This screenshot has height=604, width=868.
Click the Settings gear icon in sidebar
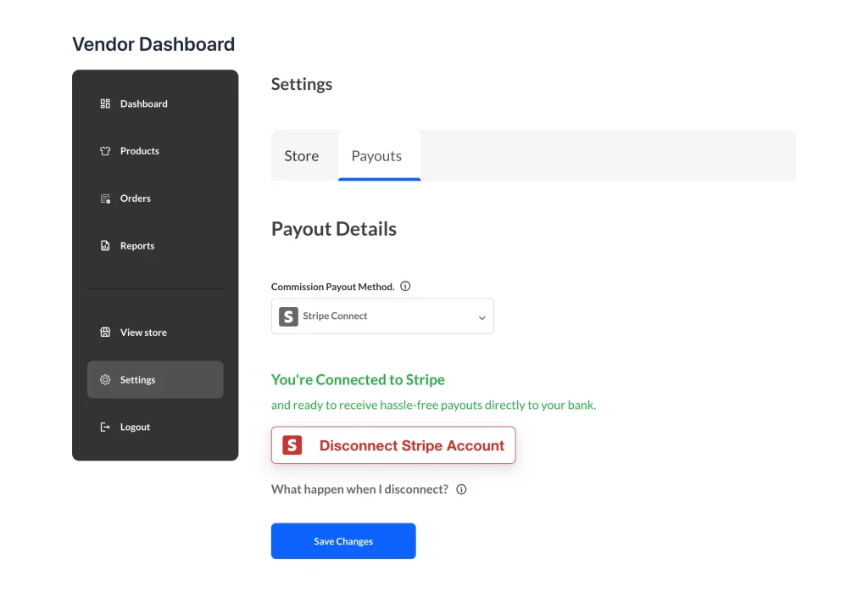[105, 379]
